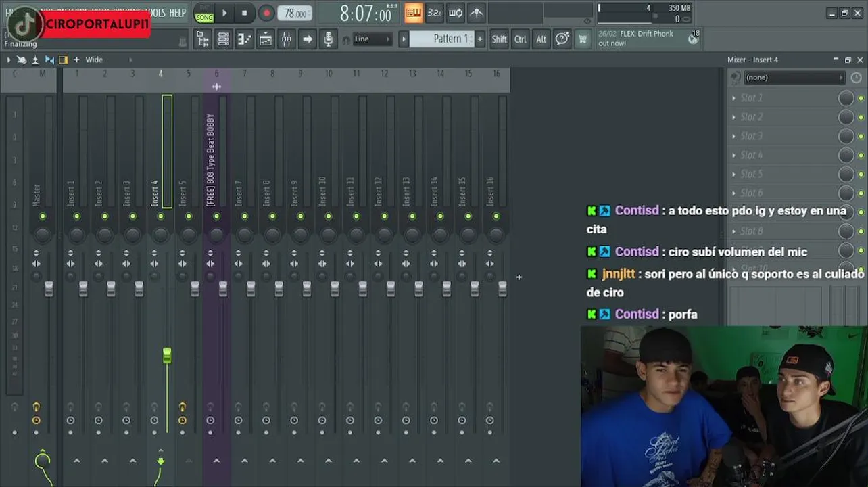Click the Ctrl modifier button
Viewport: 868px width, 487px height.
click(x=520, y=39)
